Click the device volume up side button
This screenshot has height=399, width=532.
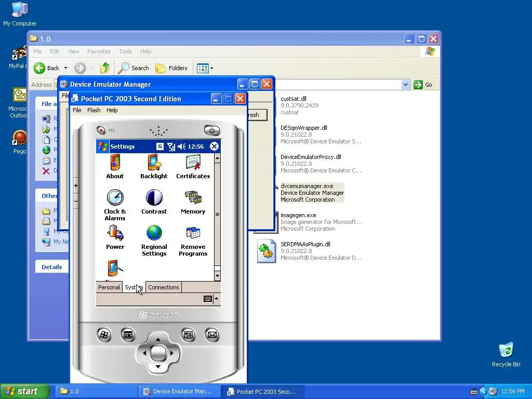76,185
